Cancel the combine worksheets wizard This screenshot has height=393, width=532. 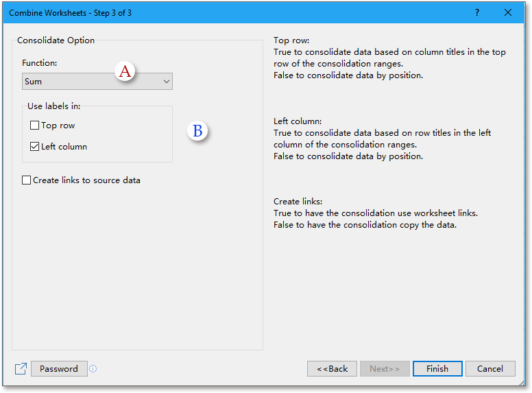click(490, 369)
